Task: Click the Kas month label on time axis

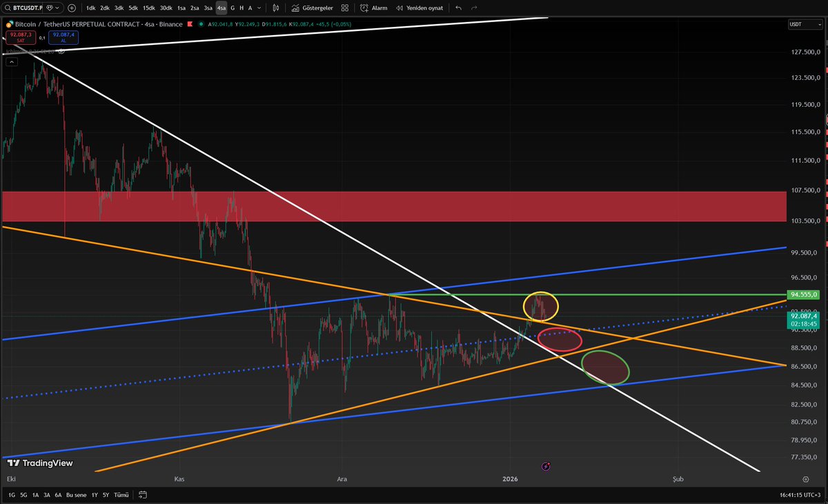Action: (x=179, y=478)
